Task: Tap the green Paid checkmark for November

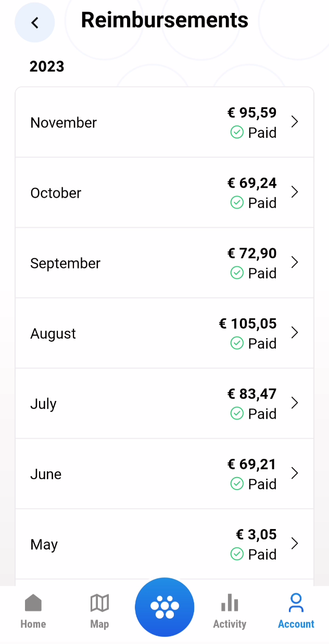Action: coord(237,133)
